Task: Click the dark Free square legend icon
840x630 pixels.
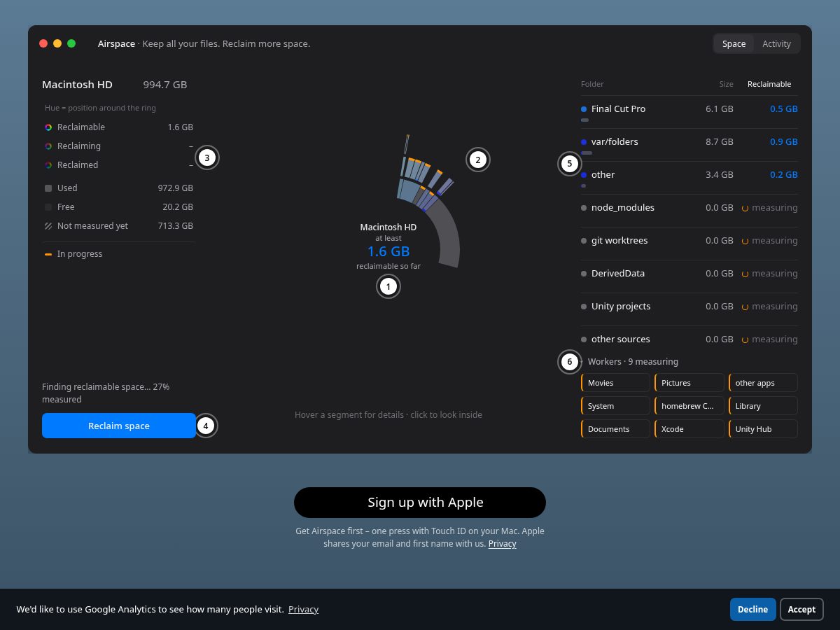Action: (x=48, y=207)
